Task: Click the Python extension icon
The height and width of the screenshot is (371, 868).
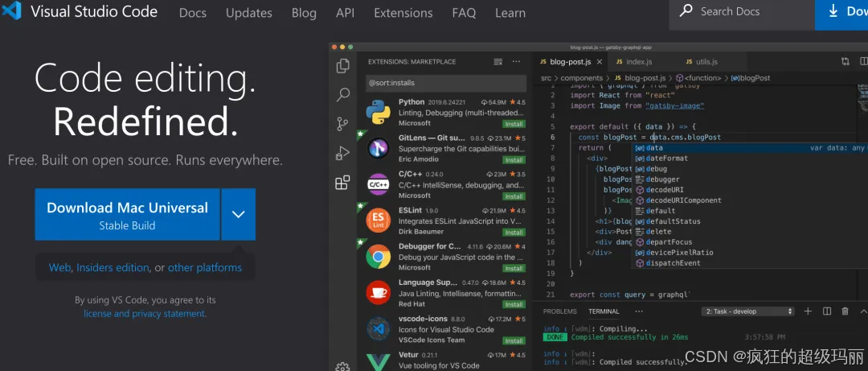Action: point(378,113)
